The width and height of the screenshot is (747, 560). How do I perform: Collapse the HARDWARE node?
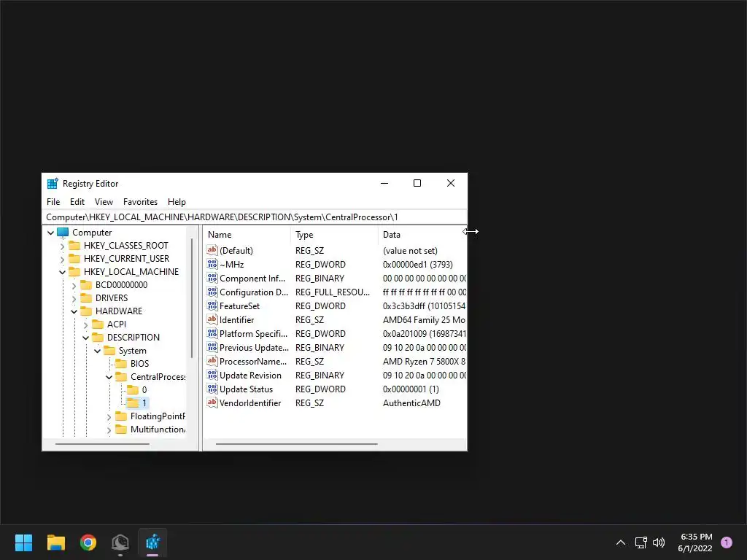(x=74, y=311)
